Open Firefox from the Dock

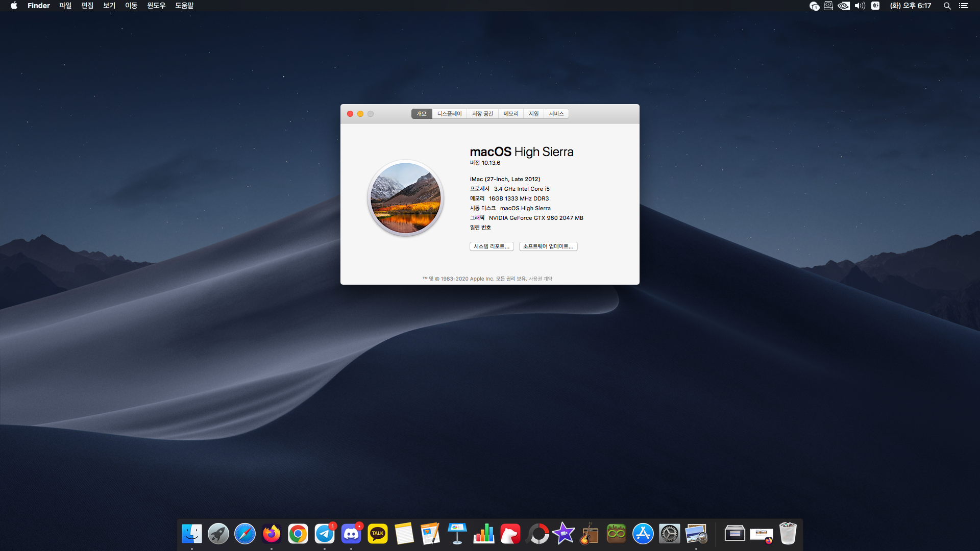272,534
